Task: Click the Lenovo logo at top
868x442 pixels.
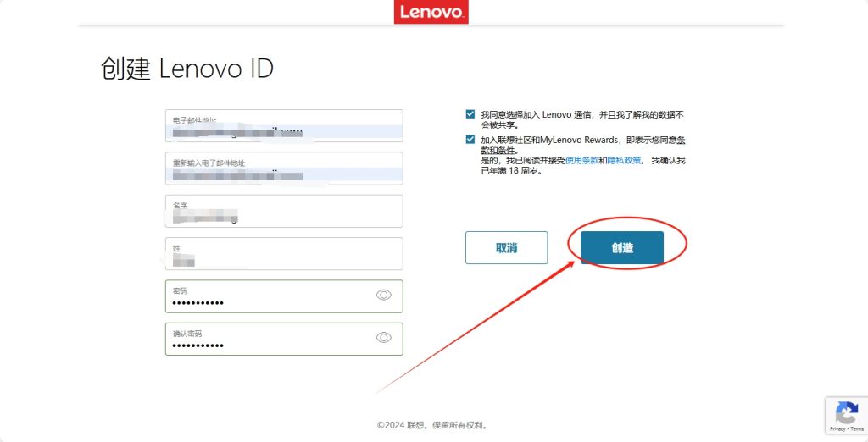Action: tap(431, 12)
